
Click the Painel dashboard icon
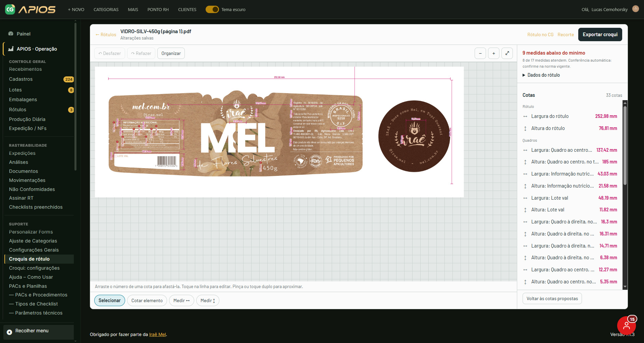(x=11, y=33)
